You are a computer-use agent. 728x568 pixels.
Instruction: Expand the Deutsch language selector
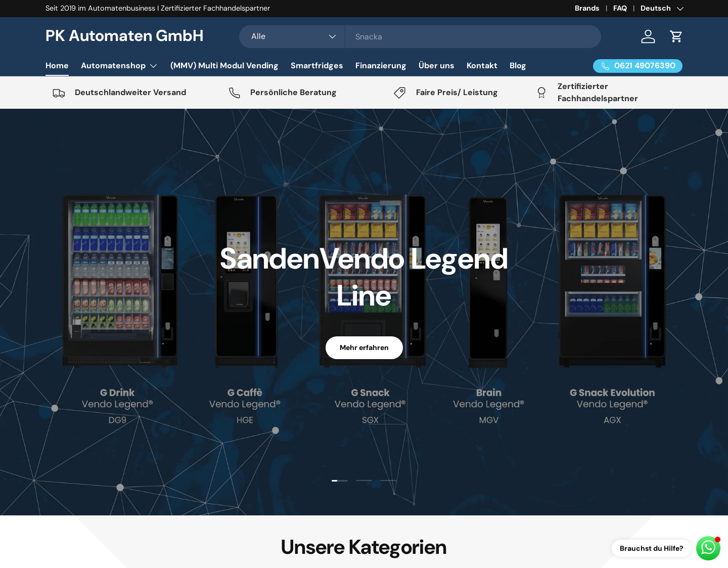tap(662, 8)
